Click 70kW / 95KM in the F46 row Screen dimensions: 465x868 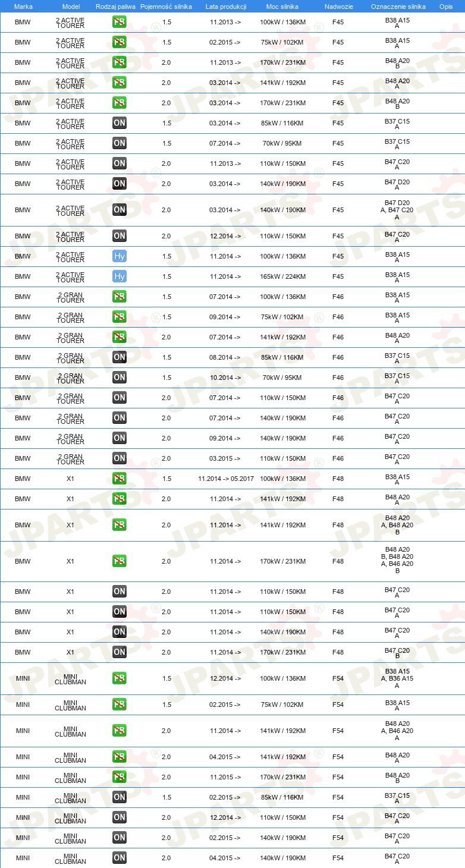click(x=282, y=378)
